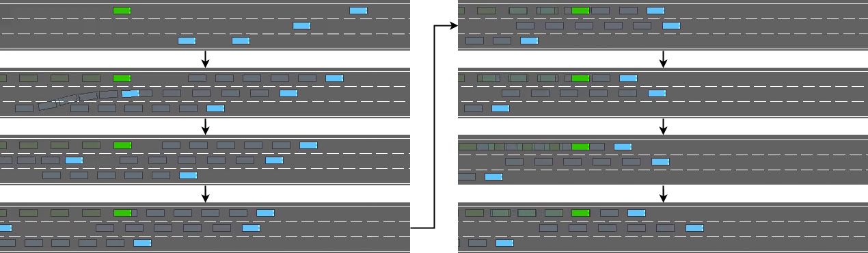Click the lane-changing blue car in the second left frame
868x253 pixels.
tap(131, 94)
